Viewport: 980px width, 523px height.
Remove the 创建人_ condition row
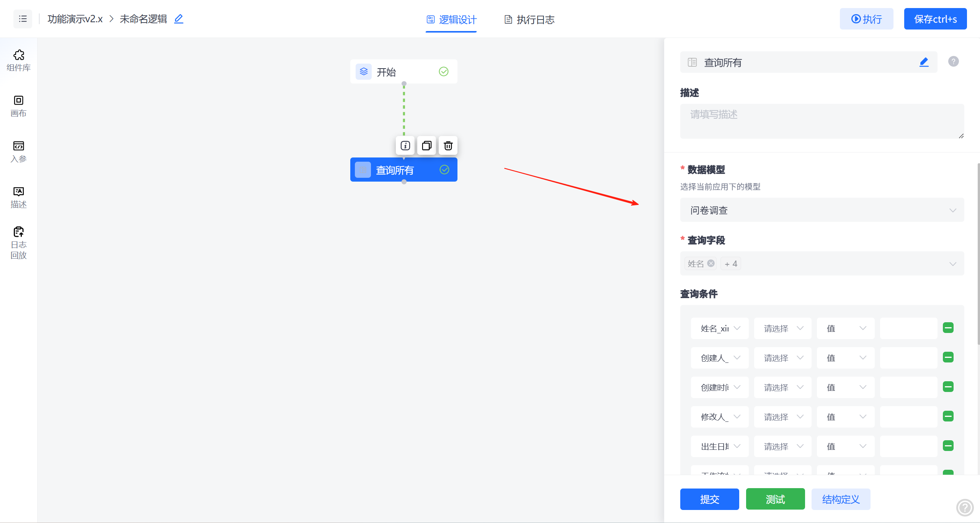pos(948,357)
